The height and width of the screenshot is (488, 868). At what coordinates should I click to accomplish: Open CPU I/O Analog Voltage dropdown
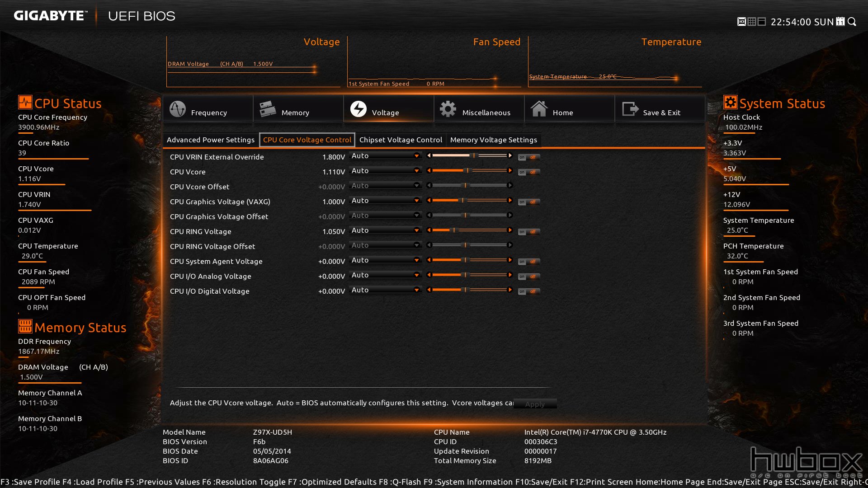(x=385, y=275)
